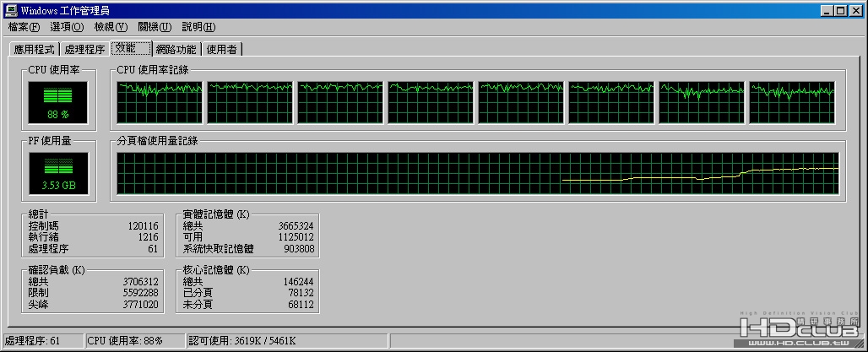Image resolution: width=868 pixels, height=352 pixels.
Task: Open the 說明(H) menu
Action: click(198, 27)
